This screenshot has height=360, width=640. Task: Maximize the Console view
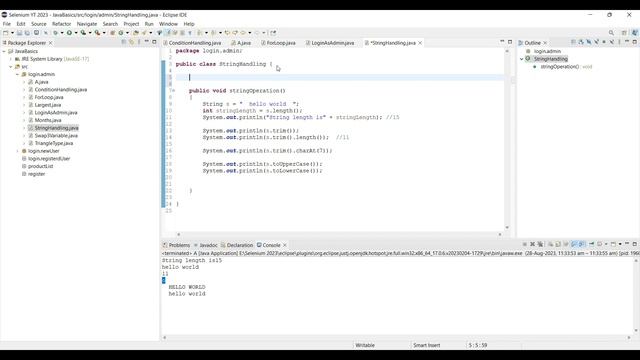[x=635, y=244]
